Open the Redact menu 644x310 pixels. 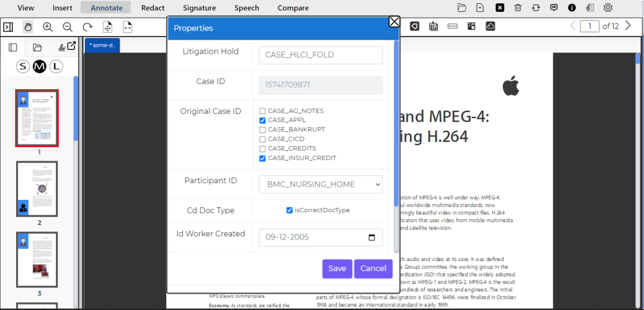click(x=153, y=8)
